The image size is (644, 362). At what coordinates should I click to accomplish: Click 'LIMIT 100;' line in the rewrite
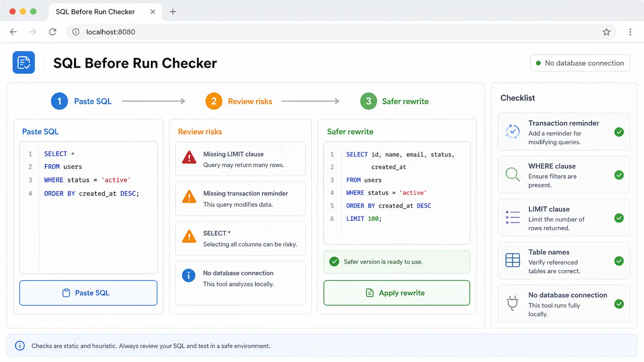pos(364,219)
